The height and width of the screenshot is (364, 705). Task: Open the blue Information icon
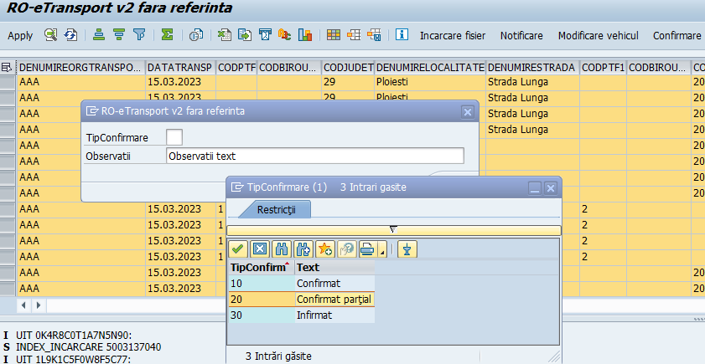pos(402,35)
